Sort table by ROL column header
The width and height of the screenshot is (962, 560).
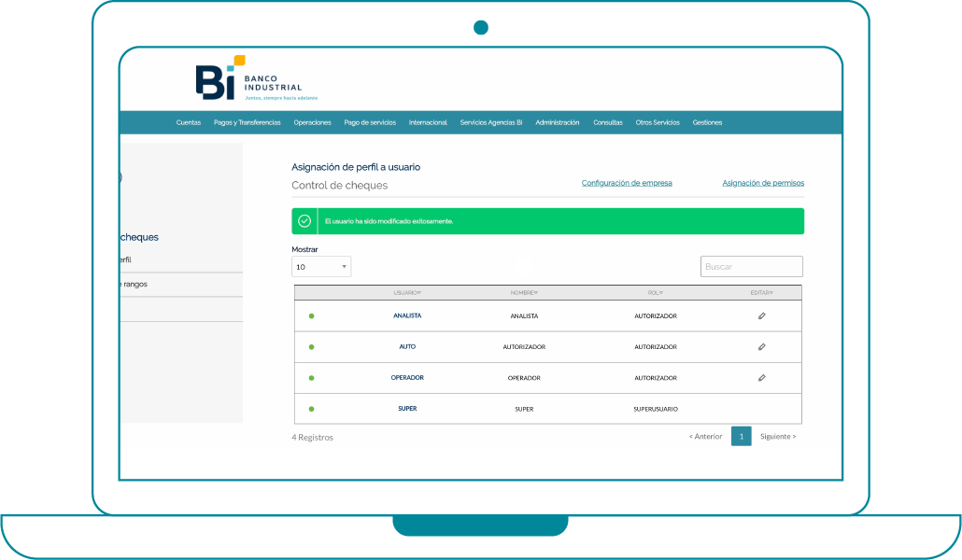(x=655, y=293)
